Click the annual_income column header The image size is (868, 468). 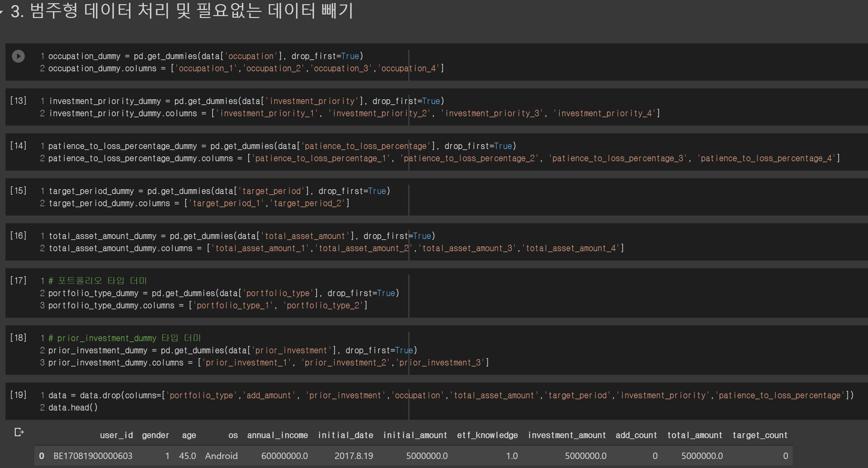(x=277, y=435)
